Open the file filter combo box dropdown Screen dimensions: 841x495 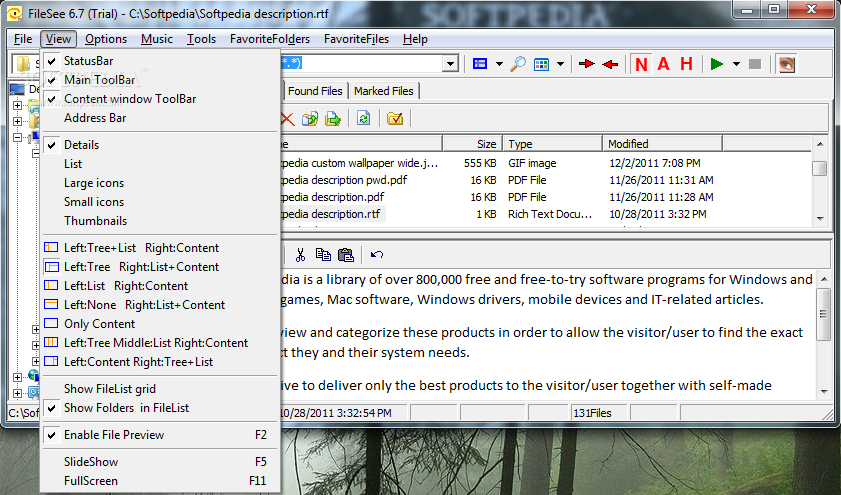451,64
